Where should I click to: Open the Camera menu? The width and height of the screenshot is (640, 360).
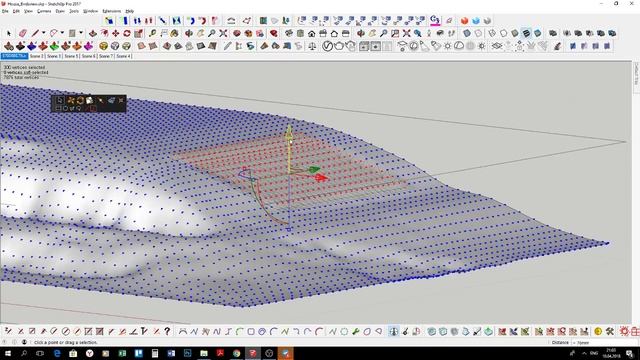point(44,11)
